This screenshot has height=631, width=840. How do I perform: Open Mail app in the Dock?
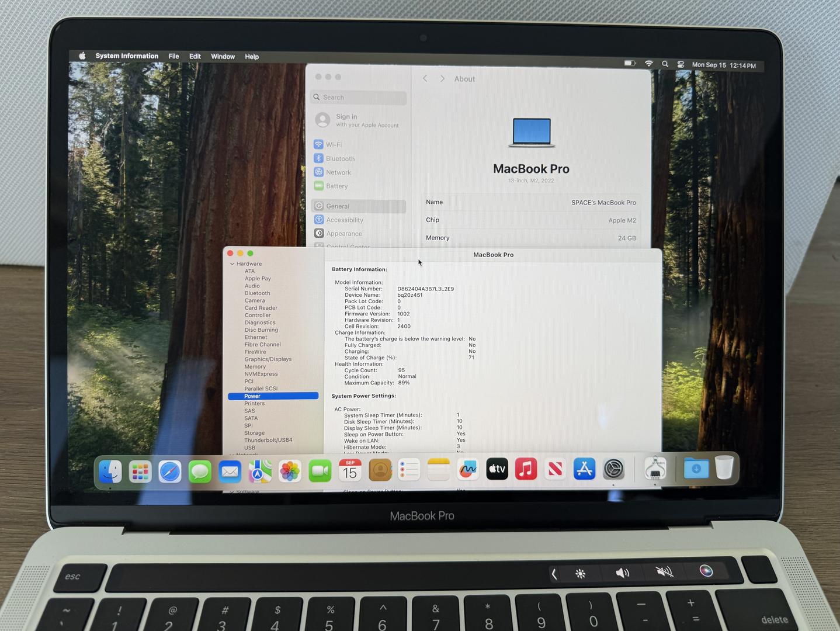click(x=230, y=471)
